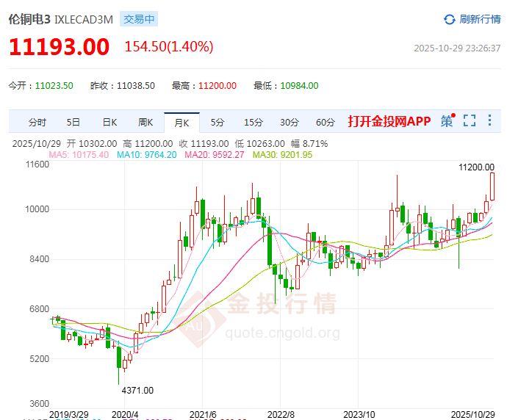
Task: Click the 打开金投网APP red link
Action: pos(389,121)
